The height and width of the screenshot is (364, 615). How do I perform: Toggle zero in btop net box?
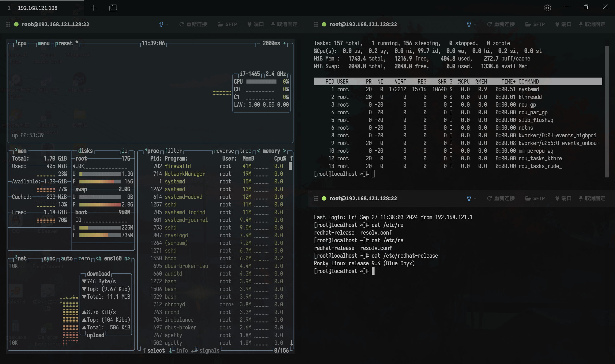(84, 258)
